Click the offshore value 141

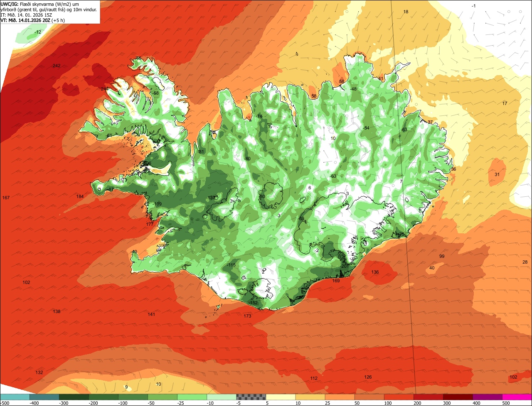click(x=151, y=314)
